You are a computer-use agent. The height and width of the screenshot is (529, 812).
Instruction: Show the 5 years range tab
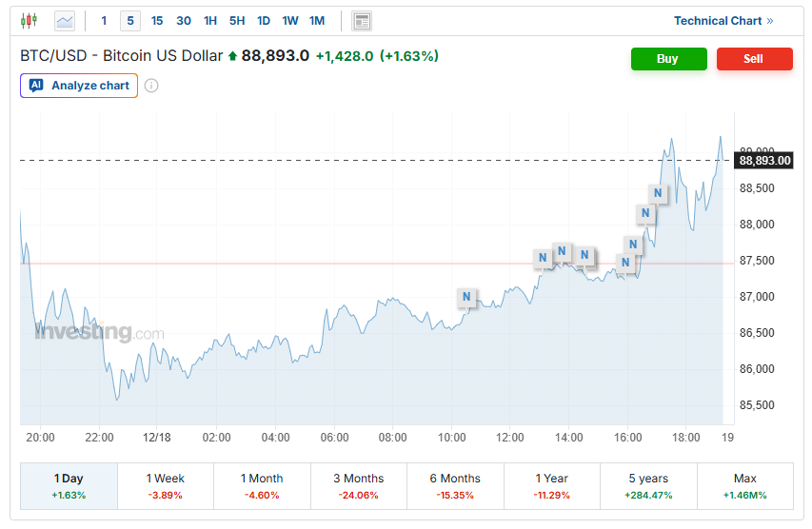point(648,486)
